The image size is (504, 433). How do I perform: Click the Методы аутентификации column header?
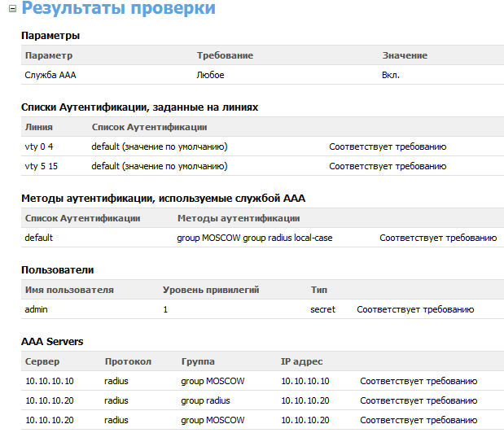(x=238, y=218)
